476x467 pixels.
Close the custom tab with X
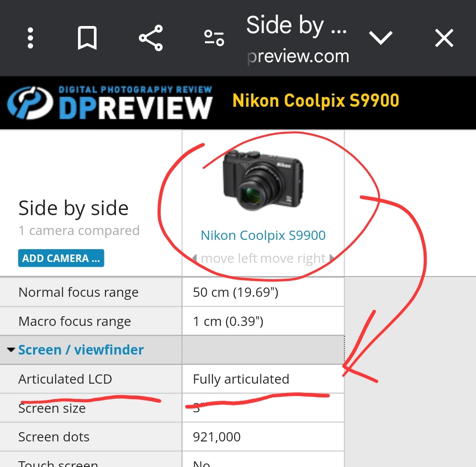(444, 38)
